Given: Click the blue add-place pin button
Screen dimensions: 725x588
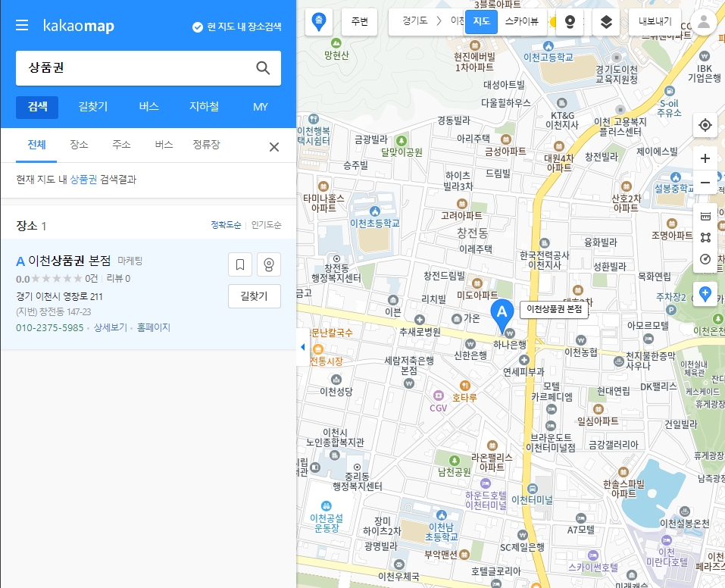Looking at the screenshot, I should point(705,294).
